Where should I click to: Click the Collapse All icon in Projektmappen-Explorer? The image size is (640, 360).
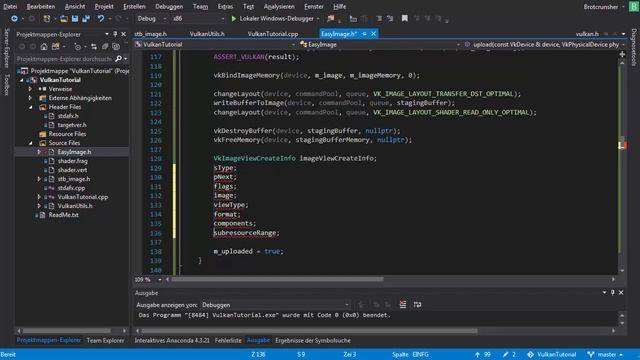pos(105,47)
